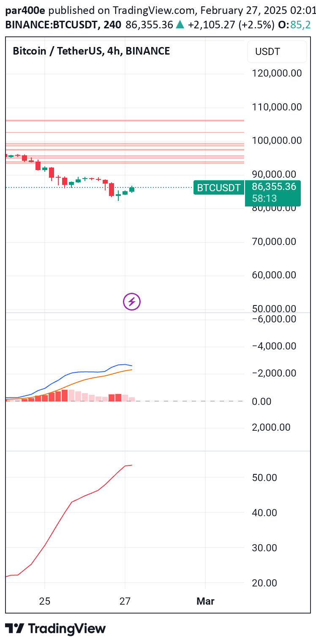The image size is (316, 644).
Task: Click the +2,105.27 (+2.5%) change value
Action: point(231,25)
